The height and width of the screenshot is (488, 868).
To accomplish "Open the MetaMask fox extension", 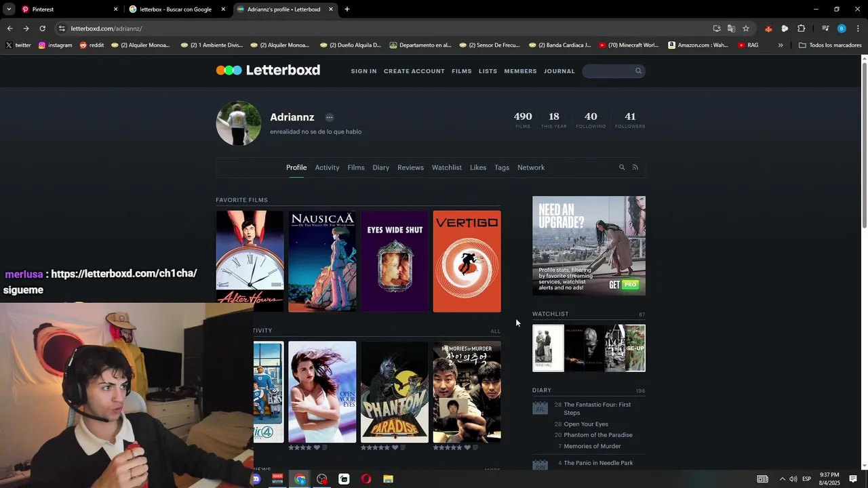I will (x=768, y=28).
